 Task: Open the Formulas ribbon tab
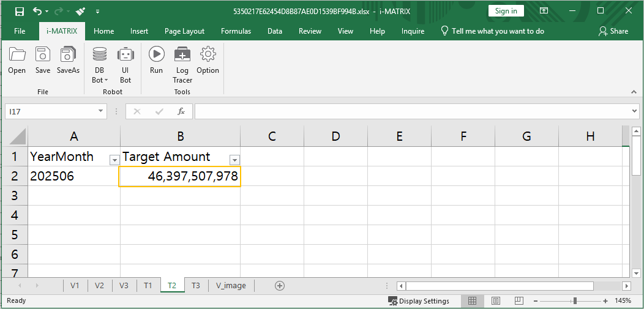236,31
